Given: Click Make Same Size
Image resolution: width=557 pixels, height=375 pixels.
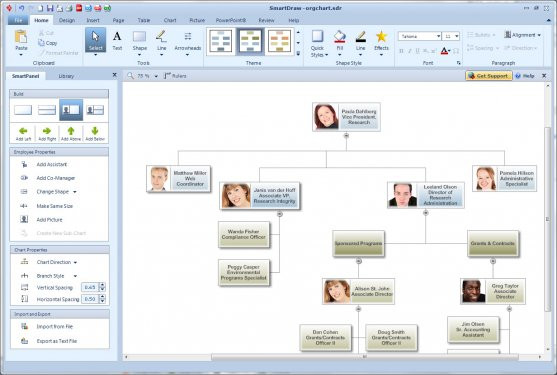Looking at the screenshot, I should click(54, 206).
